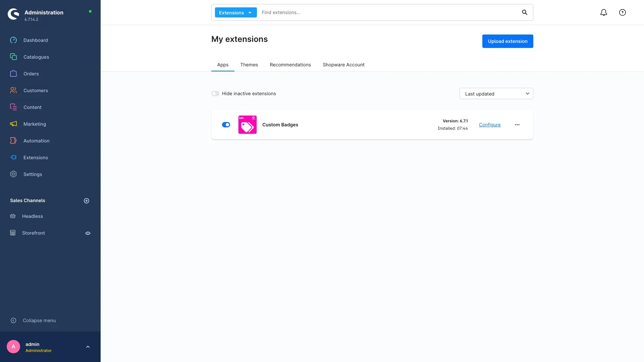Click Collapse menu label

[x=39, y=320]
